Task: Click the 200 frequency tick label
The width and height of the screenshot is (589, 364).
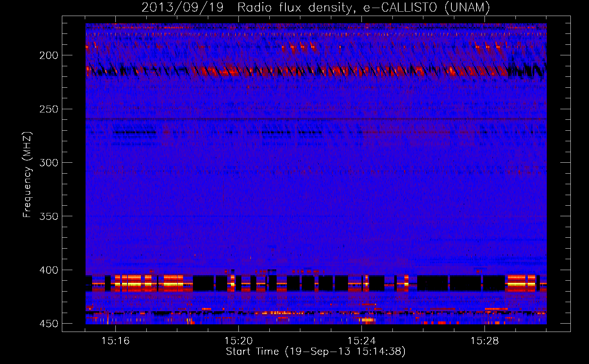Action: pos(49,55)
